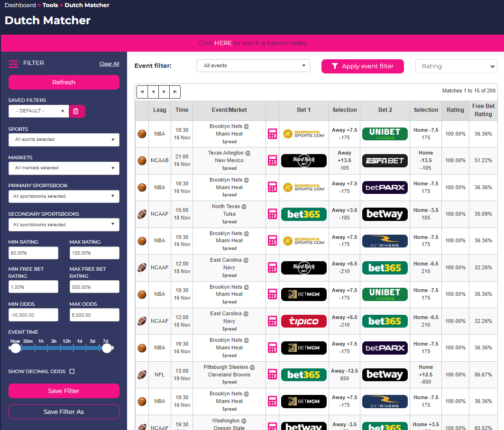Open calculator in the Tipico vs bet365 row
Screen dimensions: 504x430
(272, 321)
